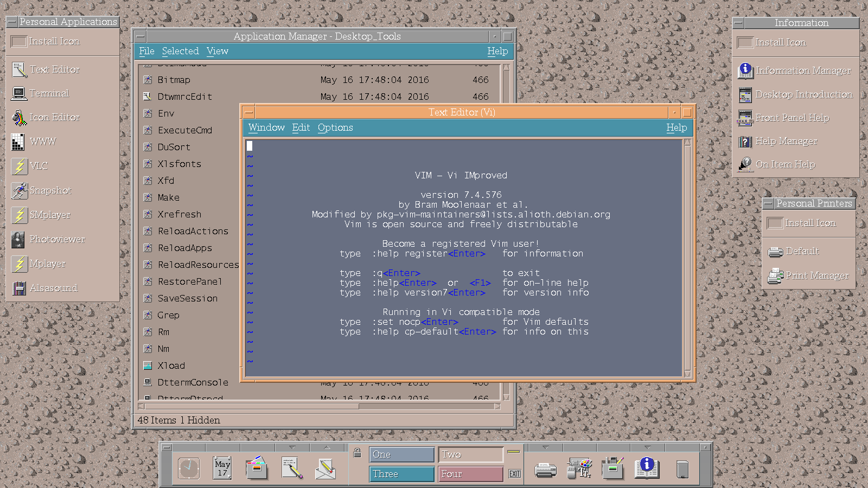Activate On Item Help
Viewport: 868px width, 488px height.
coord(776,164)
